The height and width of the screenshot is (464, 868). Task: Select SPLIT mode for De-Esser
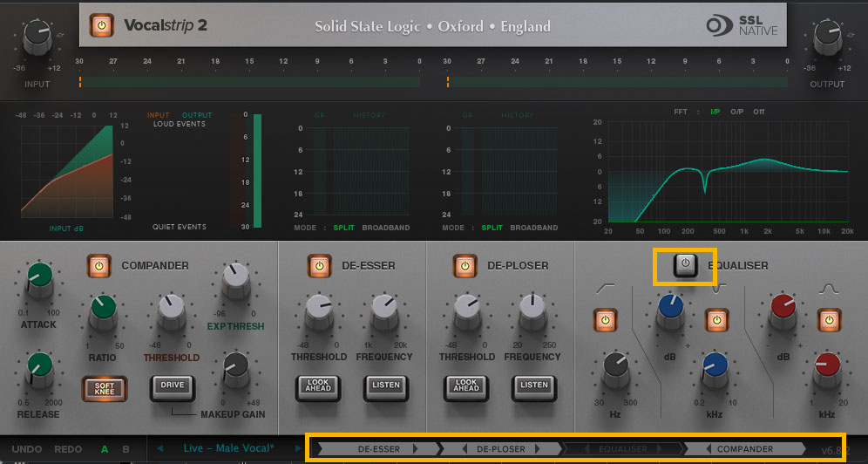click(343, 228)
